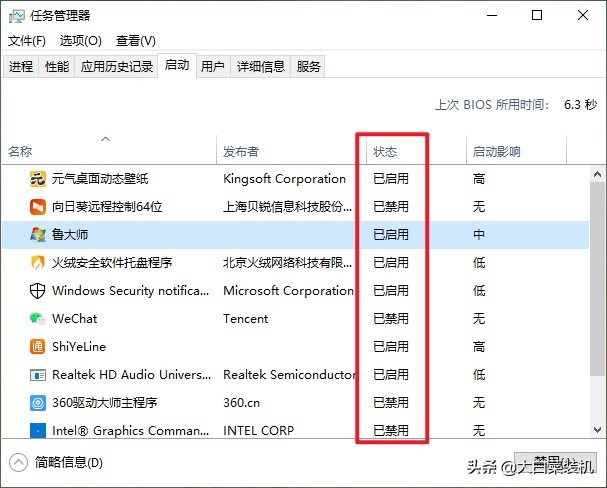Click the 360驱动大师主程序 icon
This screenshot has width=607, height=488.
tap(38, 402)
